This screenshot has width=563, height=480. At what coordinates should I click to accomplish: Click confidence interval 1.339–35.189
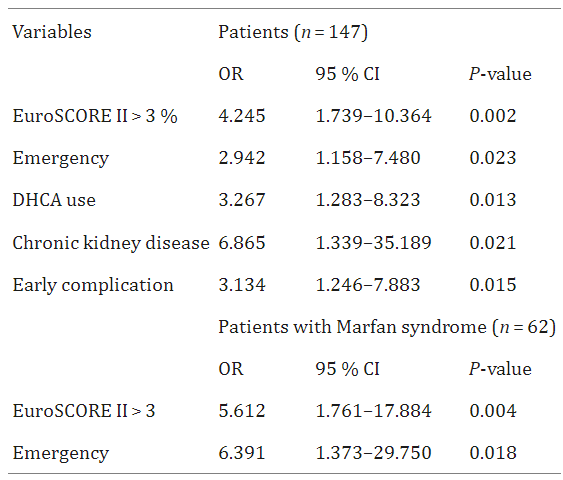tap(373, 242)
